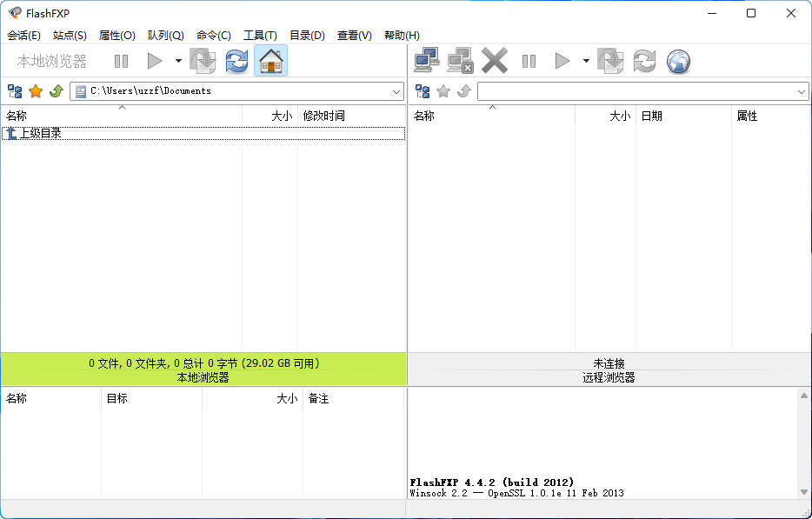Go up one directory in local pane
Image resolution: width=812 pixels, height=519 pixels.
click(56, 91)
